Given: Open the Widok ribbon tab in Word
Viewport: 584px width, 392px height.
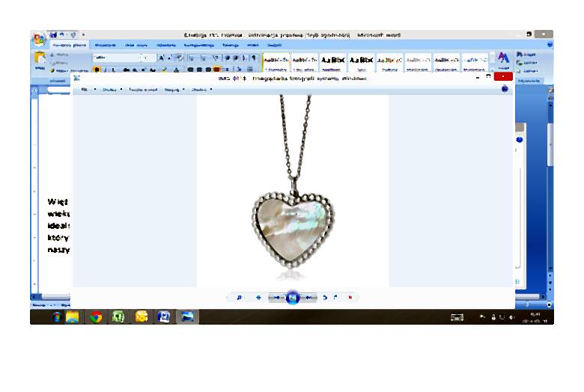Looking at the screenshot, I should [x=252, y=45].
